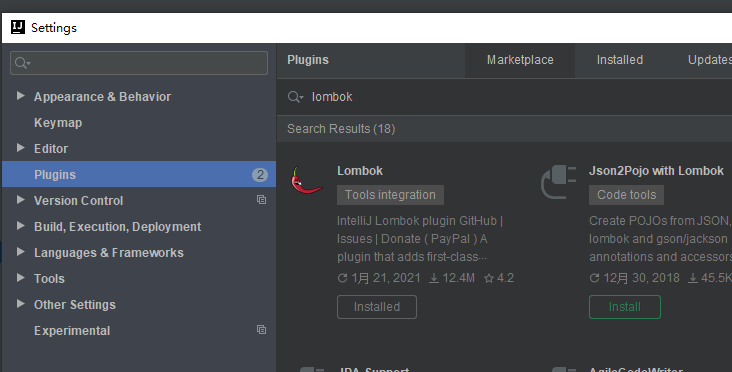Open the Lombok plugin title link
Image resolution: width=732 pixels, height=372 pixels.
click(360, 171)
